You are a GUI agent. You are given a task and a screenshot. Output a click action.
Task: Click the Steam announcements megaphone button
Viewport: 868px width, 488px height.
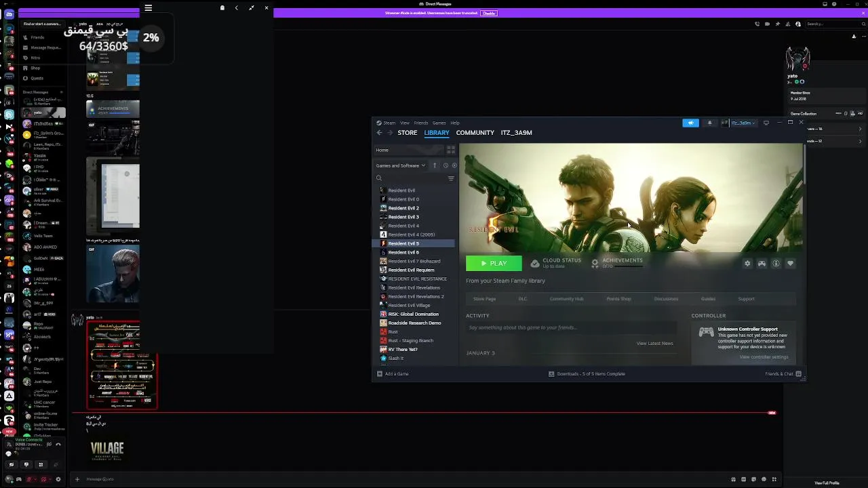point(690,123)
